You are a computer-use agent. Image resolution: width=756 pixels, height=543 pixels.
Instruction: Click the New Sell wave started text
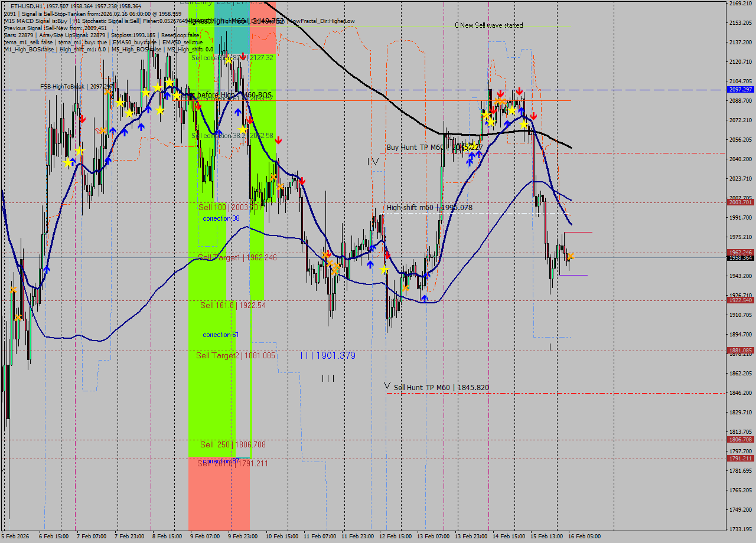(x=488, y=25)
